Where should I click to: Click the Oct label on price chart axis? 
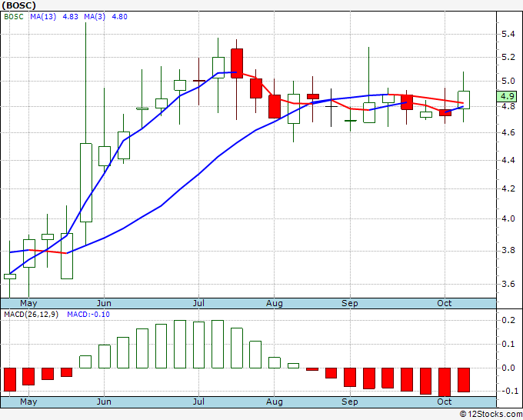(x=445, y=303)
